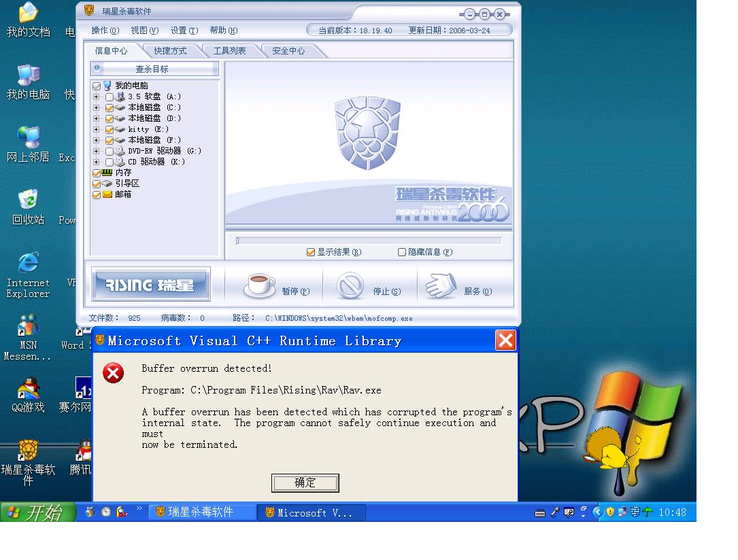Click the Rising lion shield logo
Image resolution: width=738 pixels, height=560 pixels.
click(367, 133)
